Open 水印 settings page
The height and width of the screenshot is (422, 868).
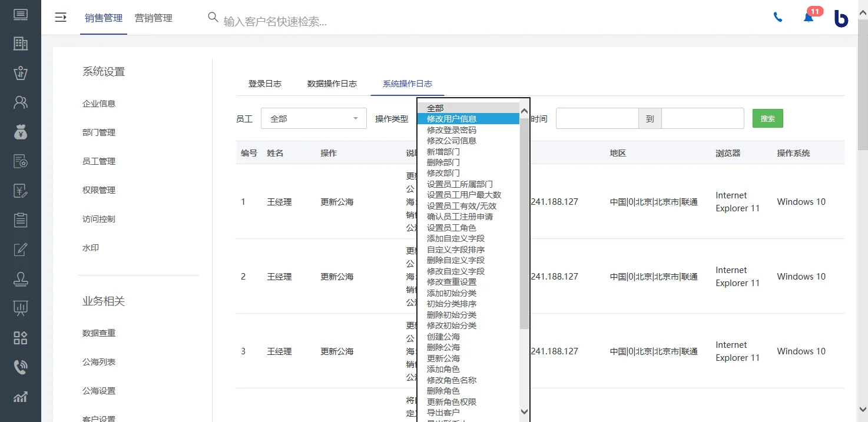(x=91, y=248)
